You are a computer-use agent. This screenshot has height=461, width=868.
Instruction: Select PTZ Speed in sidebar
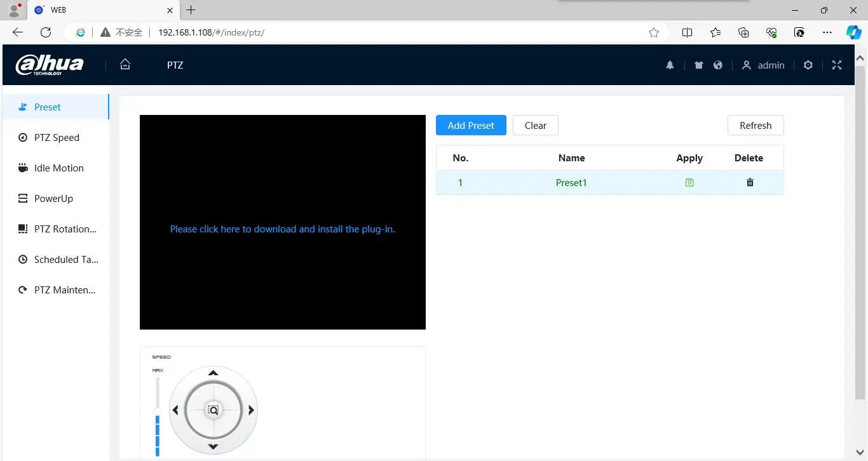click(56, 137)
